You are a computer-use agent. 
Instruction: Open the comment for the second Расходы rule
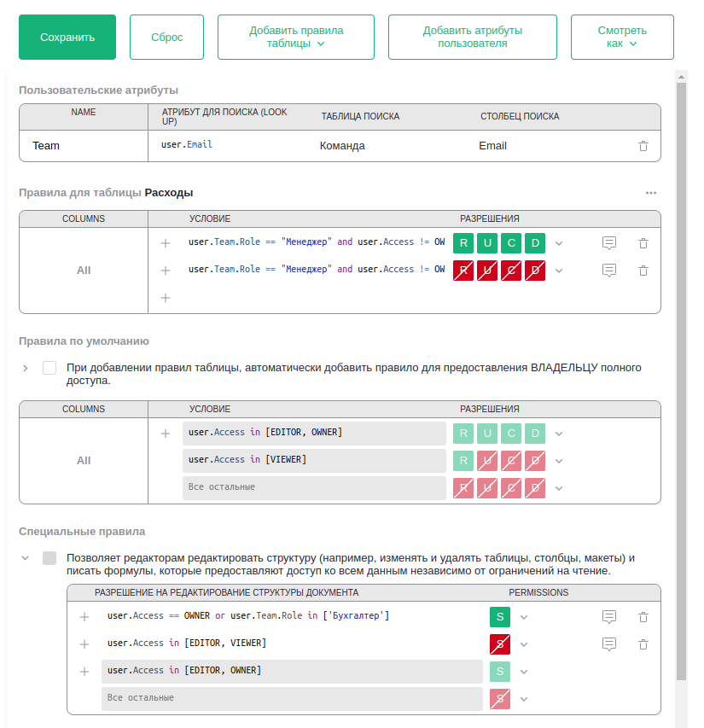(609, 271)
